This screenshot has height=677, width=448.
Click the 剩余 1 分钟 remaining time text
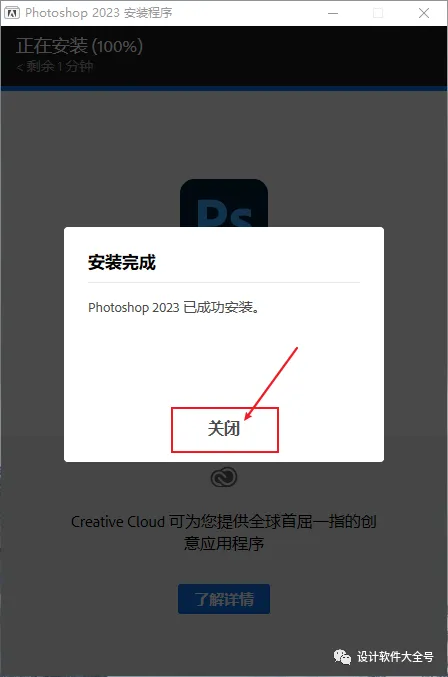(x=55, y=66)
